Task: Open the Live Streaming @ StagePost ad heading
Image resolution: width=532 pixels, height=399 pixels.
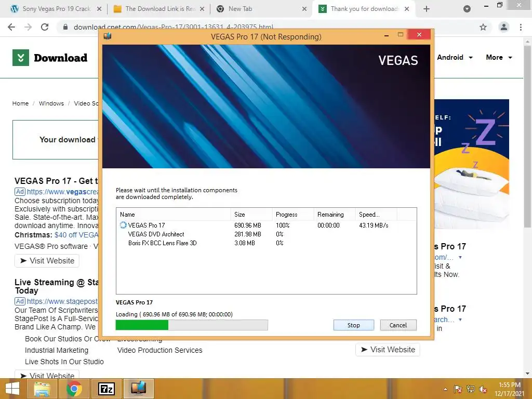Action: click(x=56, y=286)
